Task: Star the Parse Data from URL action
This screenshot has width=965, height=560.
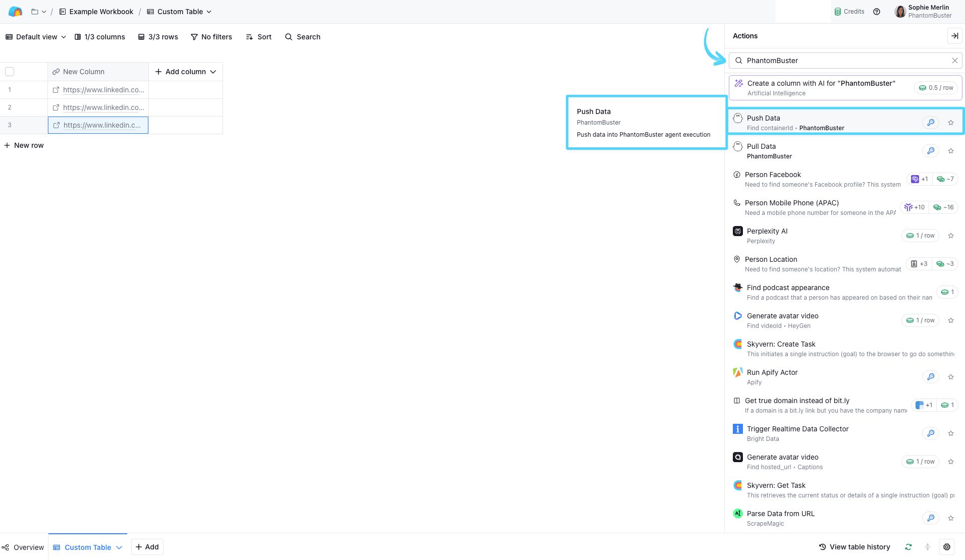Action: [951, 518]
